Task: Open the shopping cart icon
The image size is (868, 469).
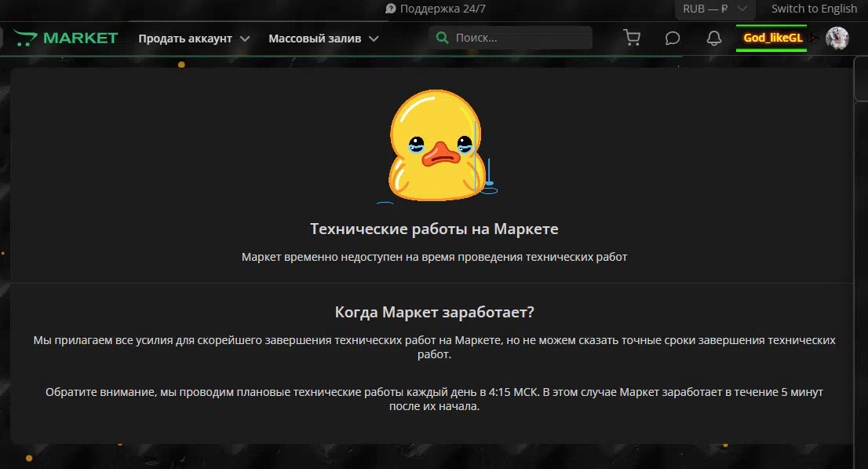Action: click(631, 38)
